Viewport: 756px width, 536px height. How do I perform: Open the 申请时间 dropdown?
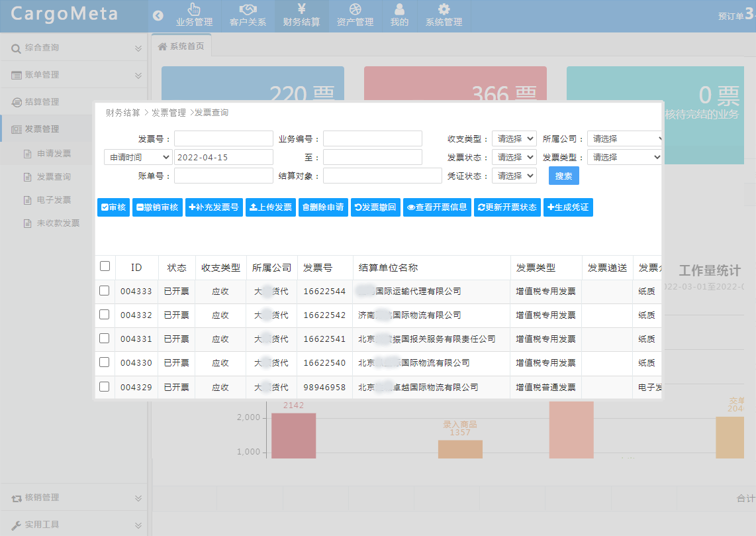[138, 157]
